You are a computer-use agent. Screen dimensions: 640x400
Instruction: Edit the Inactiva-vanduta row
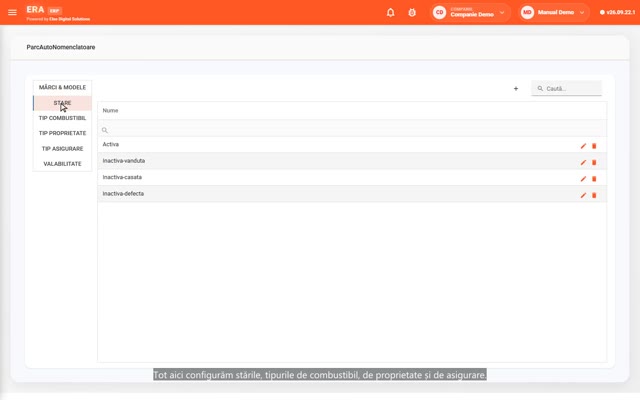[583, 162]
